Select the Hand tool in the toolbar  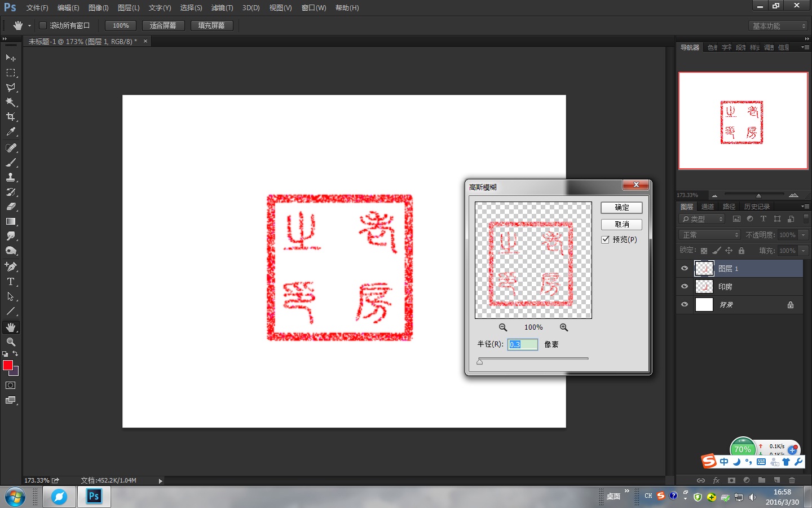10,327
